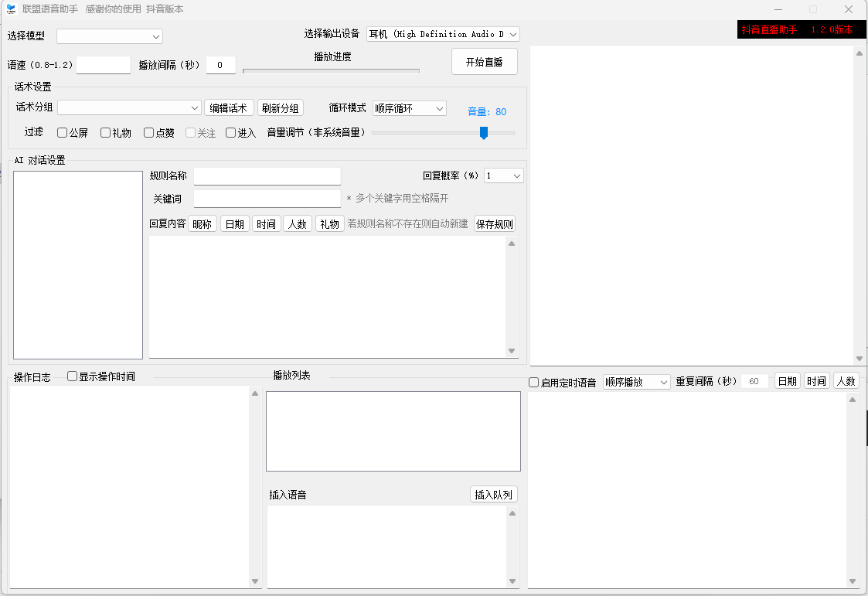Toggle the 点赞 filter checkbox

point(149,133)
